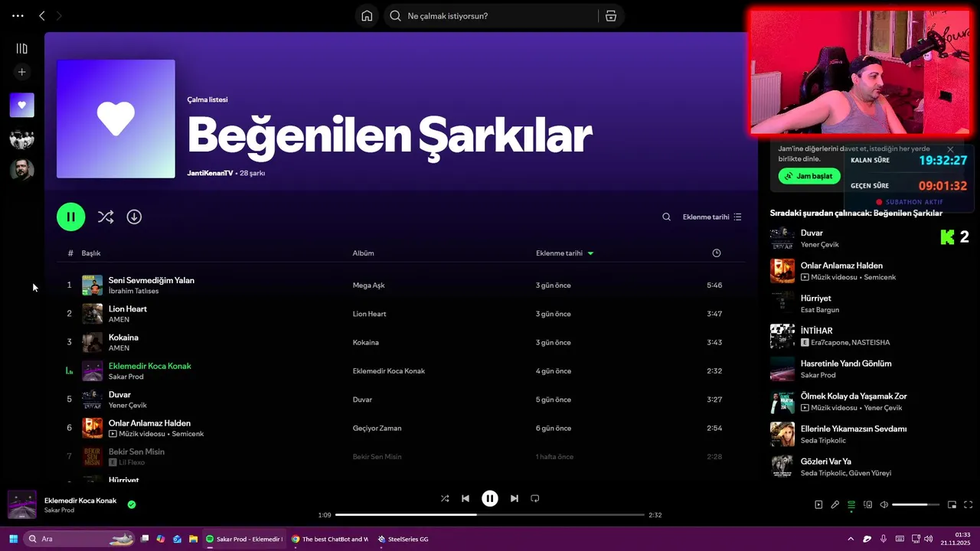The width and height of the screenshot is (980, 551).
Task: Toggle shuffle in the bottom player bar
Action: [x=445, y=498]
